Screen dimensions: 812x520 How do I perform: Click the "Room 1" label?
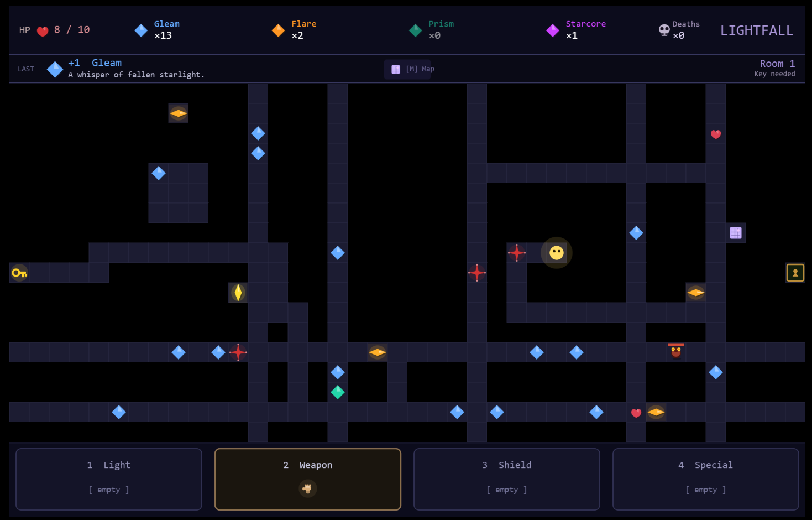point(777,64)
